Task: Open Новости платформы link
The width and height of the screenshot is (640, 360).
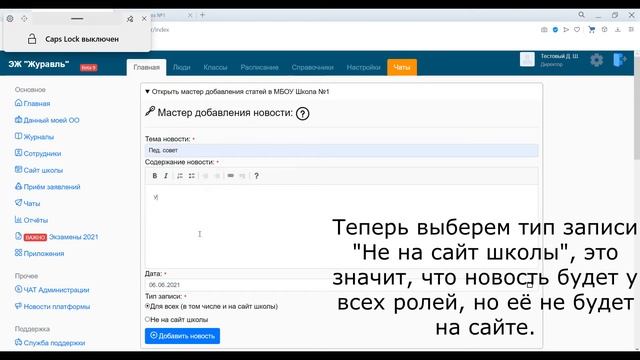Action: (52, 306)
